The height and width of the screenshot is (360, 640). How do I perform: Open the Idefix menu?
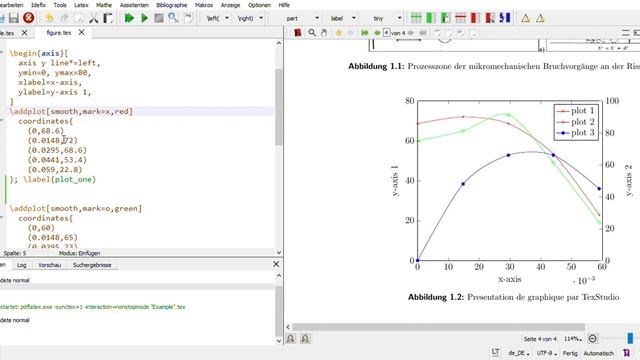pyautogui.click(x=38, y=5)
